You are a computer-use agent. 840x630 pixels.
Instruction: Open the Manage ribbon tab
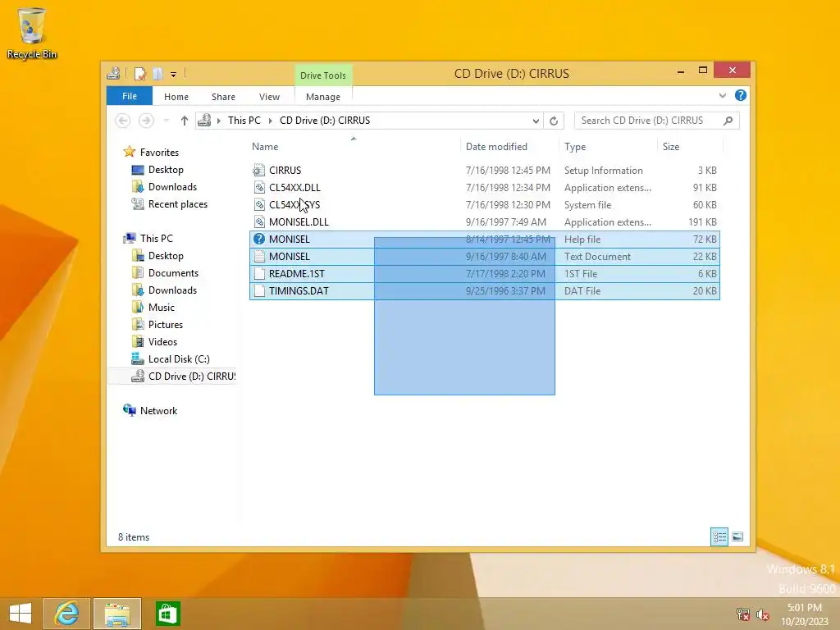click(x=323, y=97)
